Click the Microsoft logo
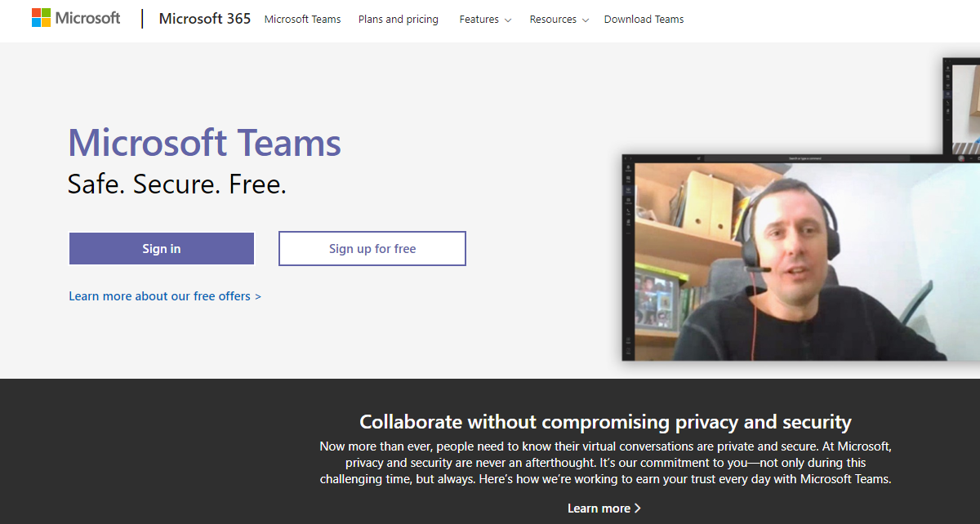Image resolution: width=980 pixels, height=524 pixels. click(x=76, y=18)
